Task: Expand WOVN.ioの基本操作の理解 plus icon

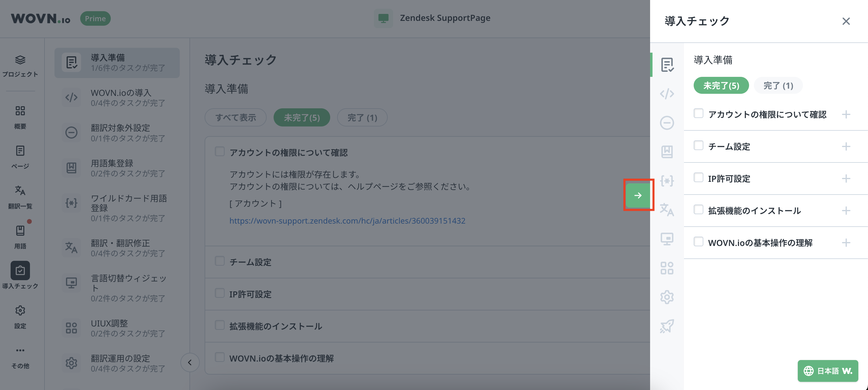Action: [846, 243]
